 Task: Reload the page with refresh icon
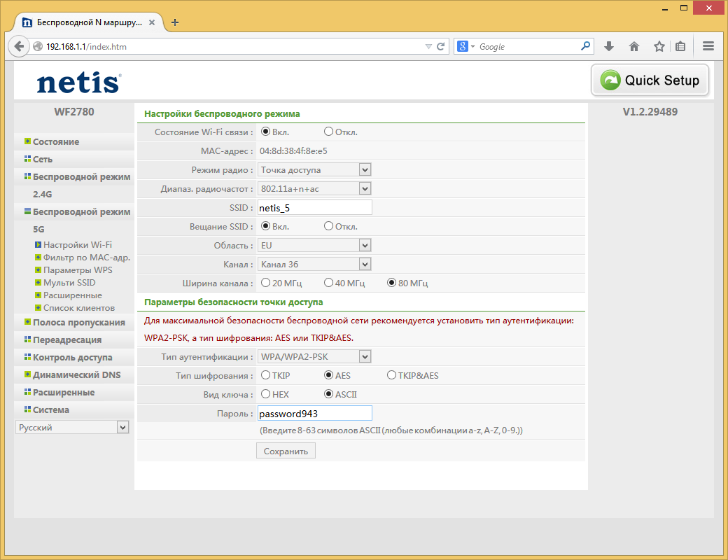pyautogui.click(x=440, y=46)
